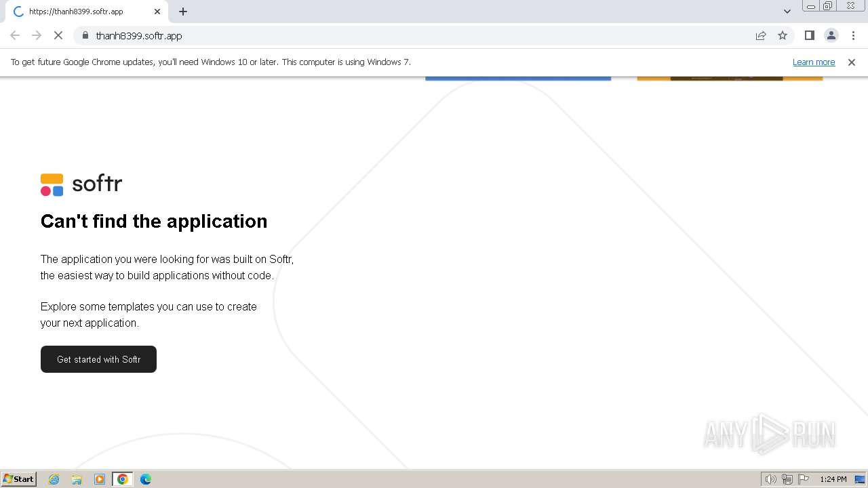Switch to Google Chrome taskbar button
The height and width of the screenshot is (488, 868).
click(x=123, y=479)
